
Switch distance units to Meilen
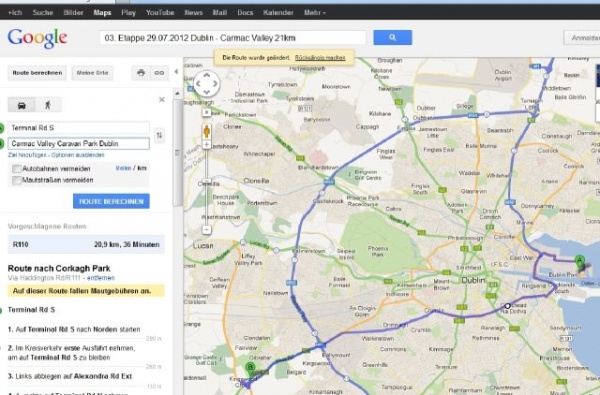123,168
